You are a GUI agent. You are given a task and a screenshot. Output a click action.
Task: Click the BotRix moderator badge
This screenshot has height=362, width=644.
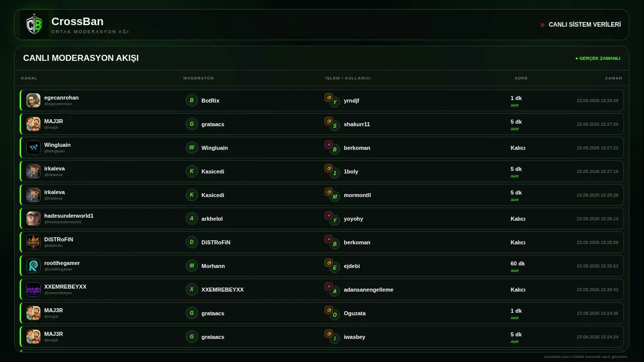[192, 101]
